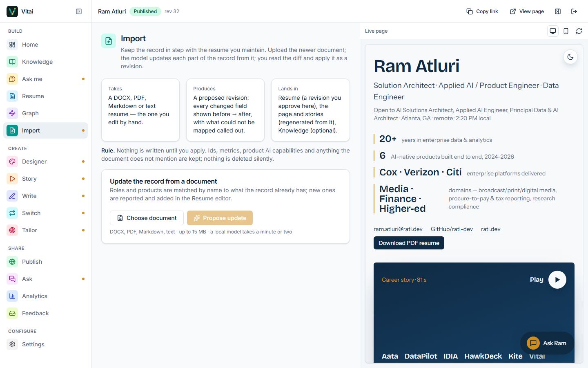Image resolution: width=588 pixels, height=368 pixels.
Task: Click View page in the header
Action: [x=527, y=11]
